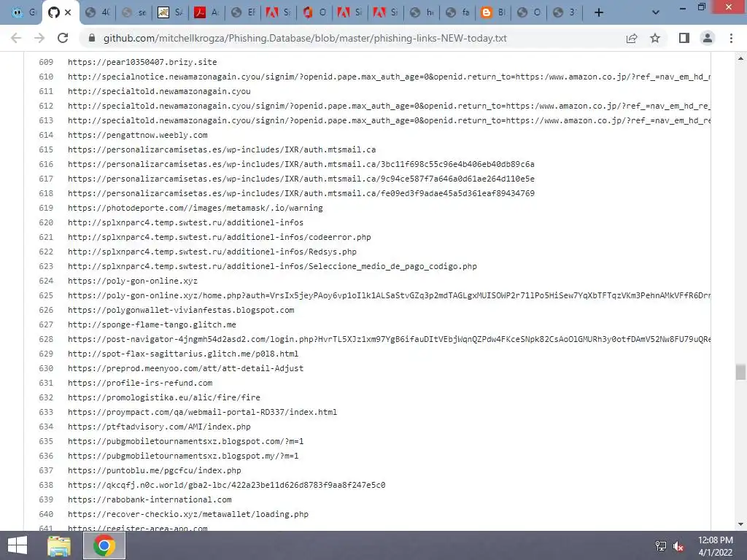The height and width of the screenshot is (560, 747).
Task: Click the line ending 'additionel-infos/Redsys.php'
Action: (212, 252)
